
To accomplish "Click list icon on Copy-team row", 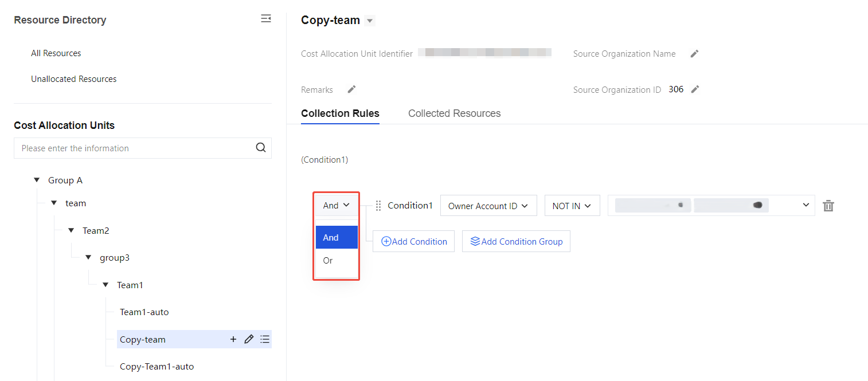I will coord(265,339).
